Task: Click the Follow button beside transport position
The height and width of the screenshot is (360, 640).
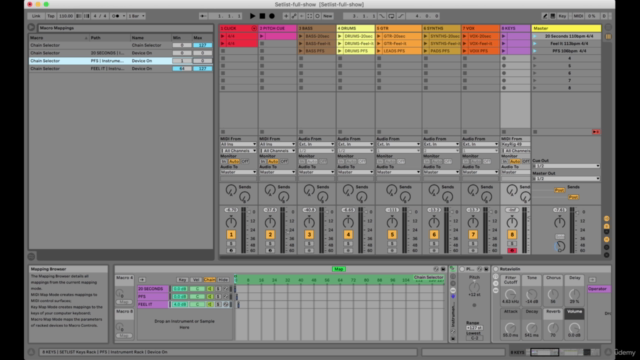Action: point(203,16)
